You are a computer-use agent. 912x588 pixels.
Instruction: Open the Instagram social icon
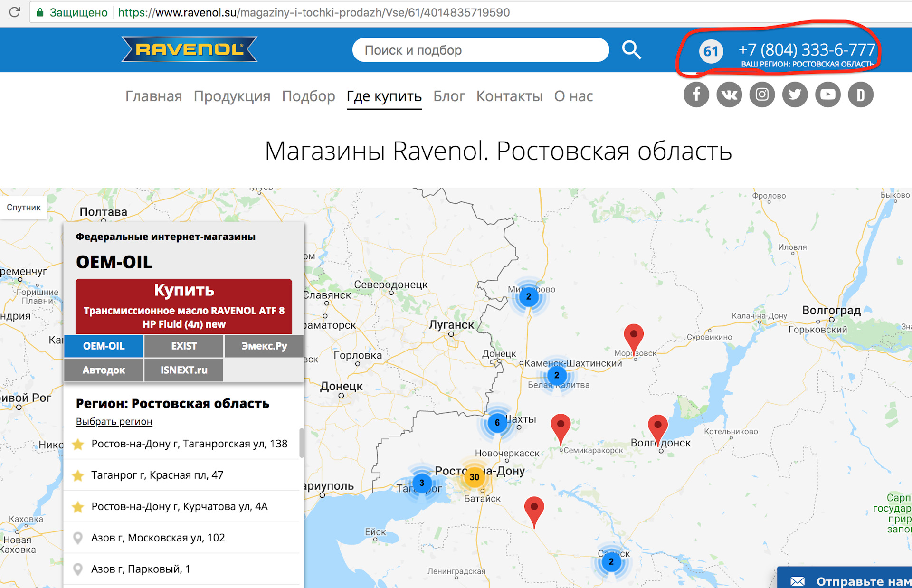coord(762,95)
